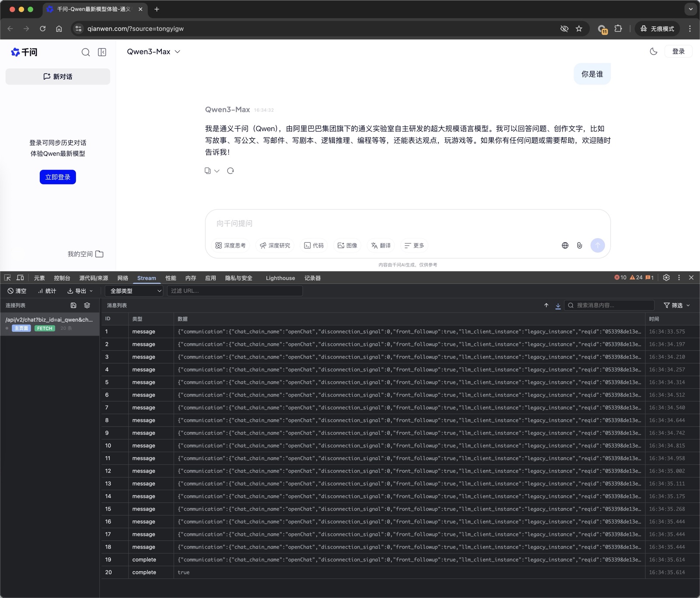Focus the 过滤 URL filter field
The width and height of the screenshot is (700, 598).
pos(235,291)
